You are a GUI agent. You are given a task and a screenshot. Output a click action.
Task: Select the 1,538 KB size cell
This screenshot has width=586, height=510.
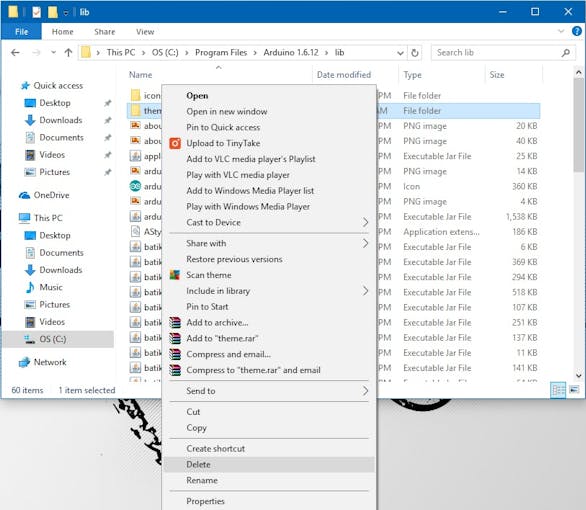[521, 217]
